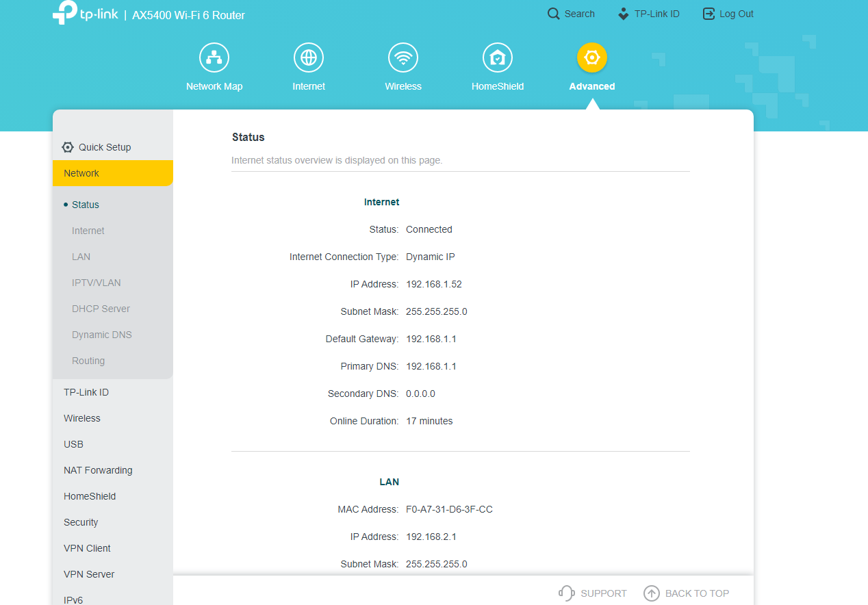Open the Wireless wifi icon
This screenshot has height=605, width=868.
coord(403,57)
